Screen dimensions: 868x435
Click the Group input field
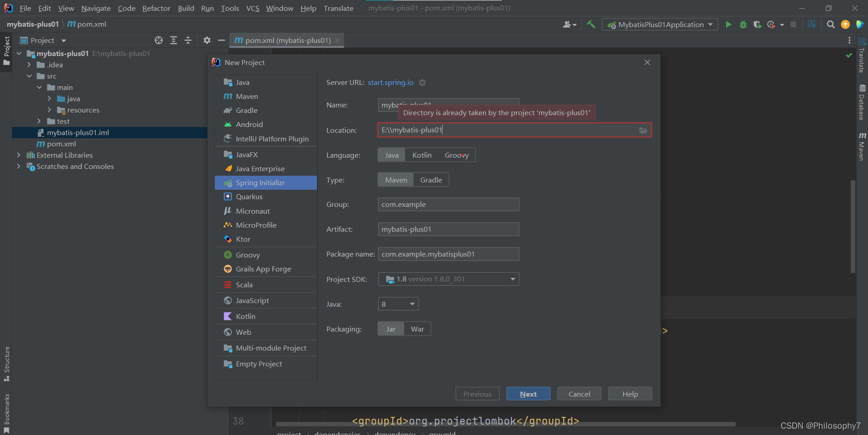coord(448,205)
